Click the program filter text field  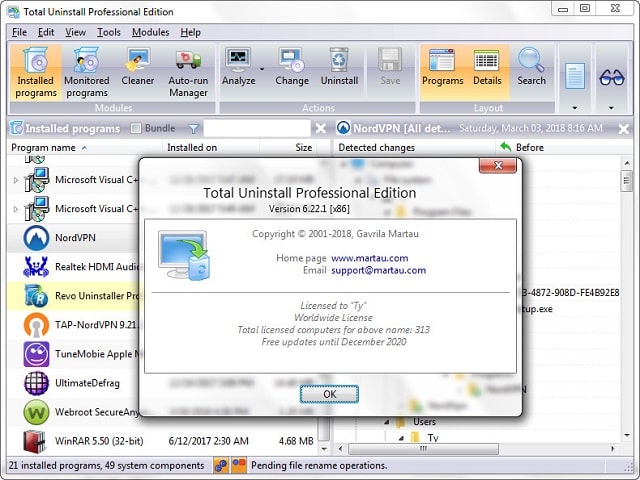coord(257,129)
